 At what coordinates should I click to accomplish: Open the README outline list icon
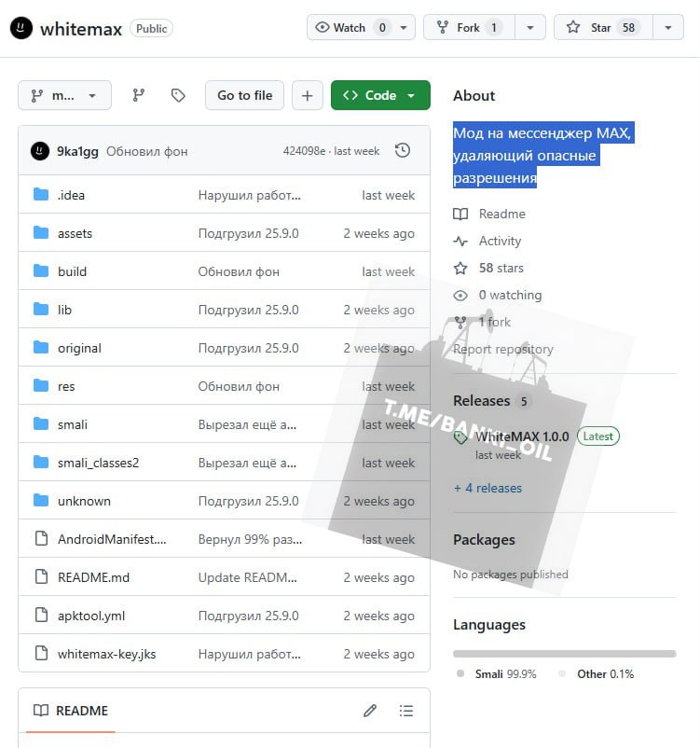406,711
